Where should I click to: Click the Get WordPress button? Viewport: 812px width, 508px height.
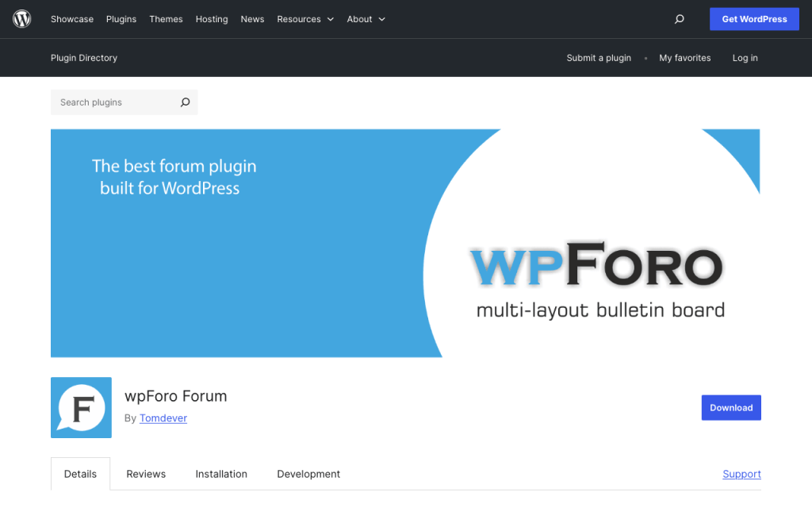(754, 19)
